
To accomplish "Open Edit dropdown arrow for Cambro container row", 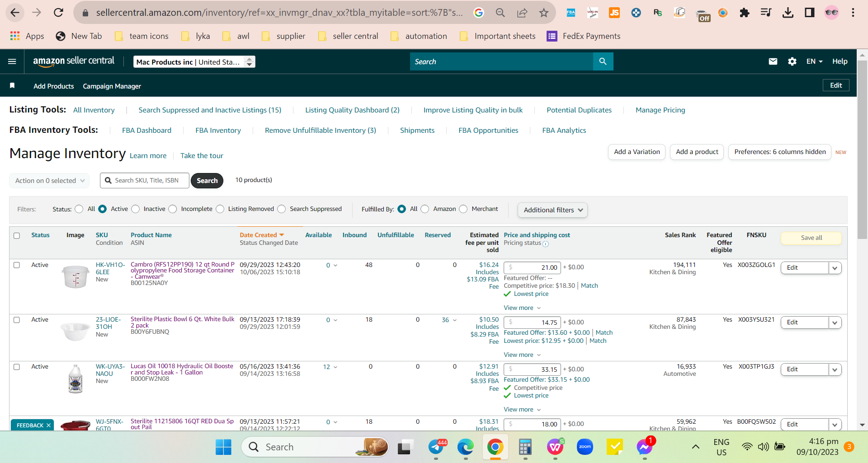I will 835,268.
